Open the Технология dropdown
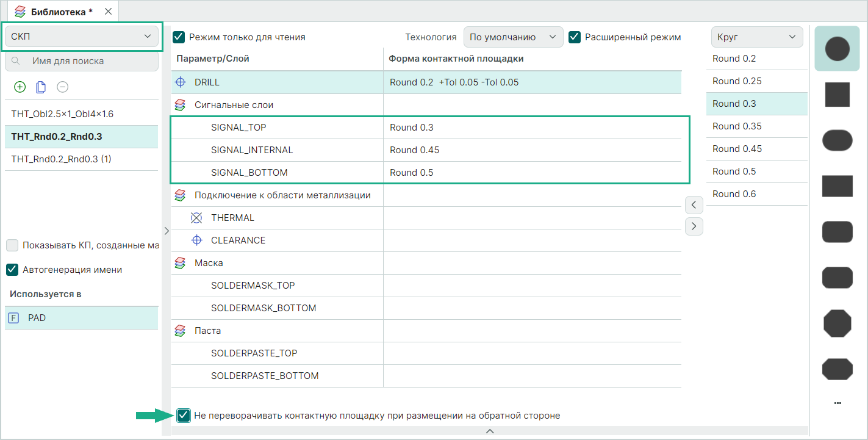 512,37
